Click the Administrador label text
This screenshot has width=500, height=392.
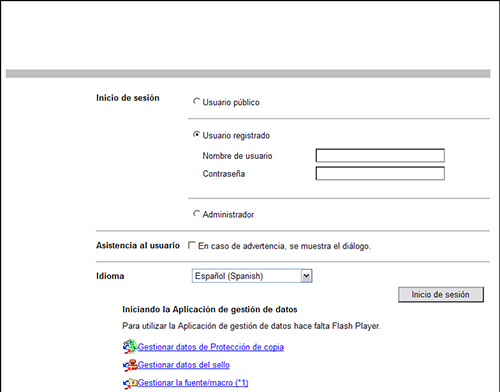(x=228, y=215)
